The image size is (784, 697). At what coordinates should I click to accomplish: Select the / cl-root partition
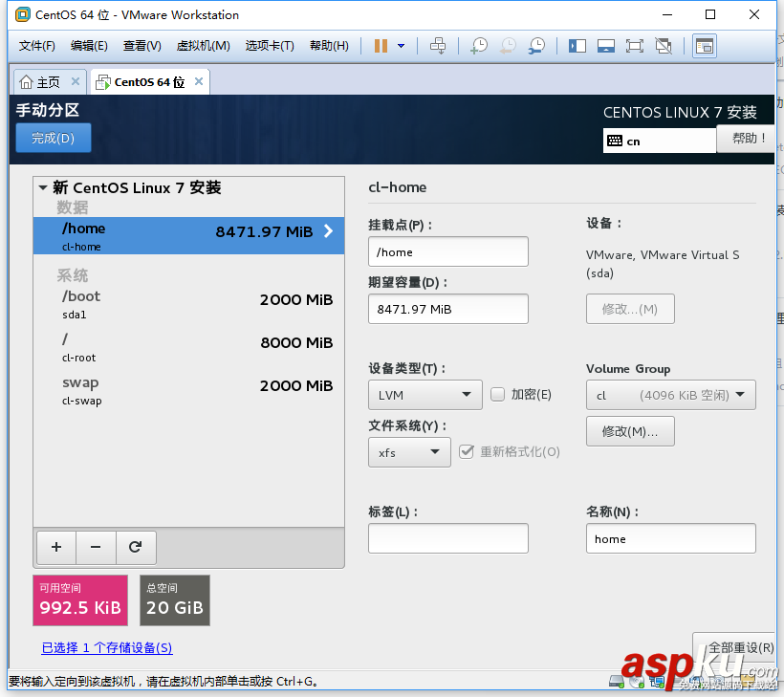pos(188,347)
